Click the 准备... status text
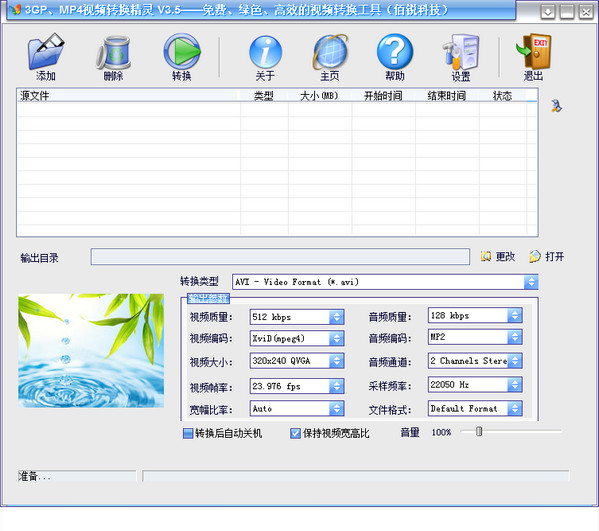 34,476
